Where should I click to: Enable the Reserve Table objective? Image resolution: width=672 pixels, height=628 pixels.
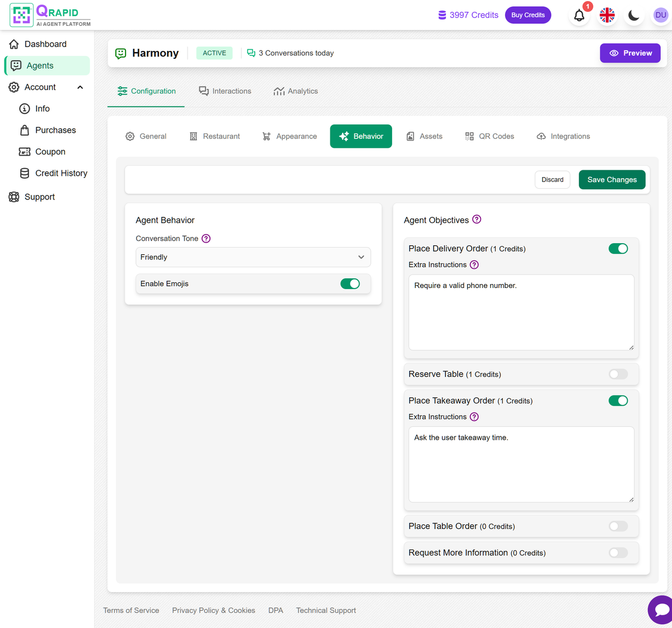click(x=618, y=374)
